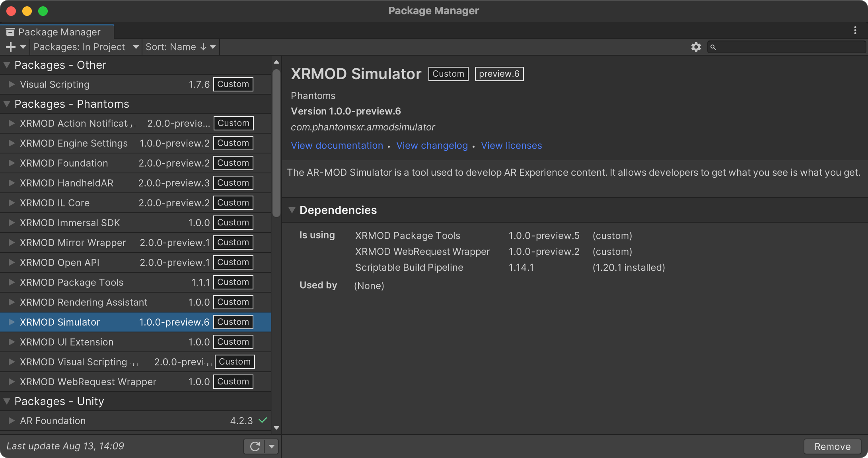Open the advanced settings gear icon
868x458 pixels.
[x=696, y=47]
